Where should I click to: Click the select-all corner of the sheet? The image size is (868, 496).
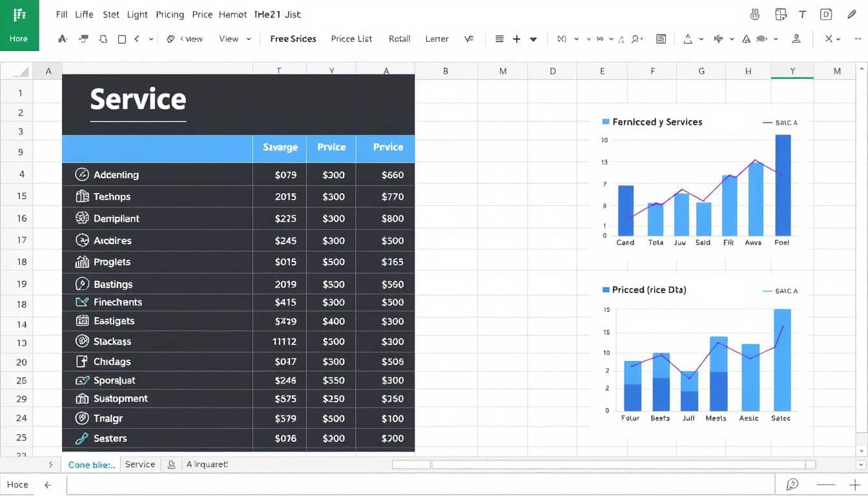(x=16, y=72)
